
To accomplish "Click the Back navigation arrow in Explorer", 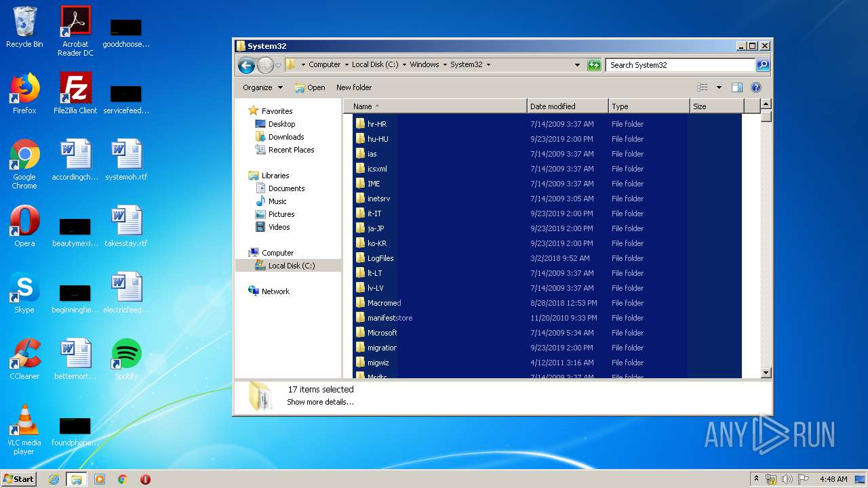I will tap(246, 65).
